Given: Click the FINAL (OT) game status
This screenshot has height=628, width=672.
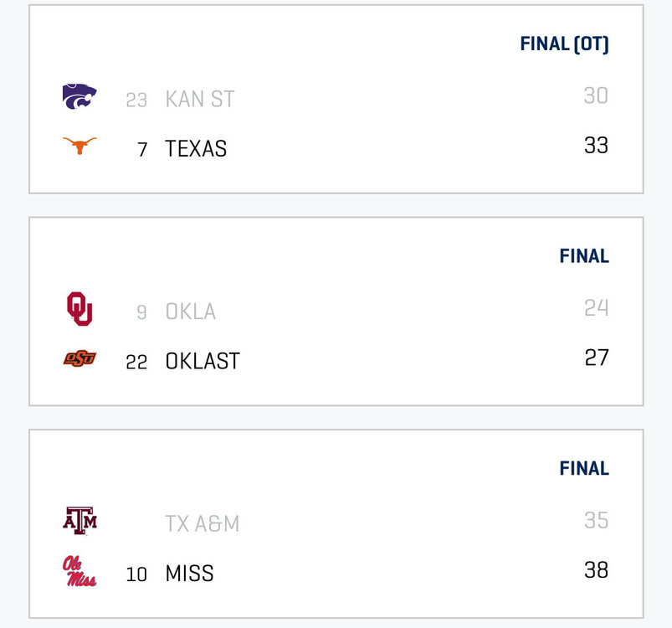Looking at the screenshot, I should (x=564, y=44).
